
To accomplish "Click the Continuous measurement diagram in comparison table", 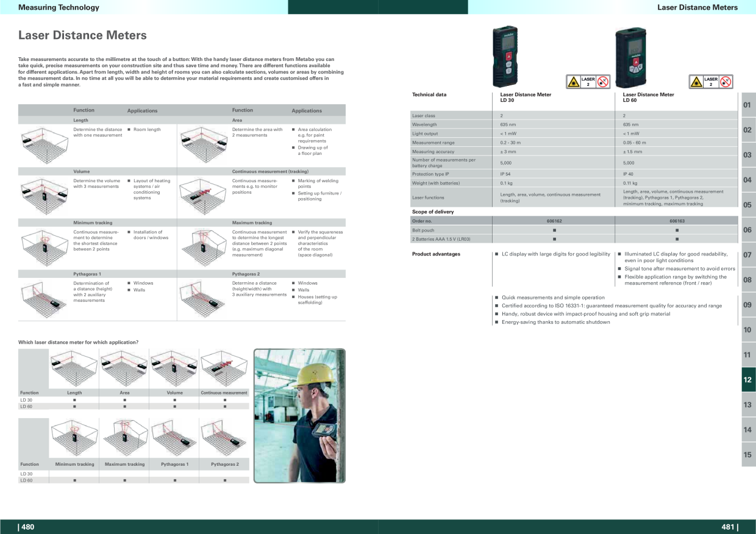I will [224, 368].
